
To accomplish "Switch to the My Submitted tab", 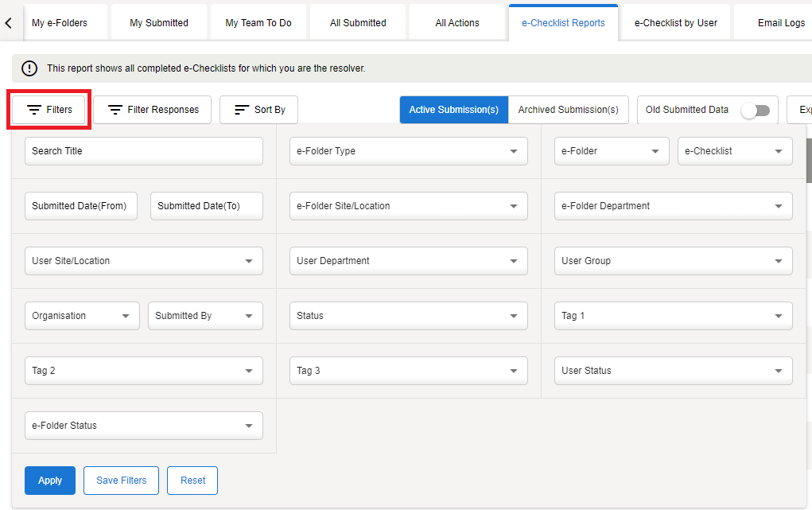I will coord(159,23).
